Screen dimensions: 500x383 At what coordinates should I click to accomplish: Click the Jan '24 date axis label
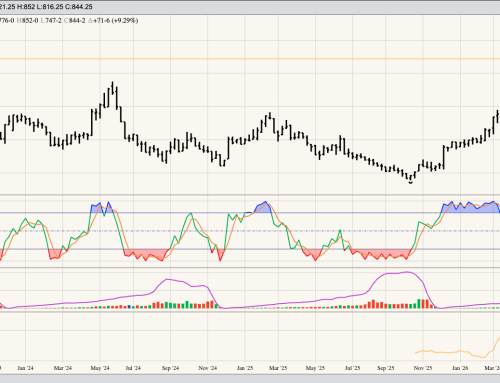25,368
